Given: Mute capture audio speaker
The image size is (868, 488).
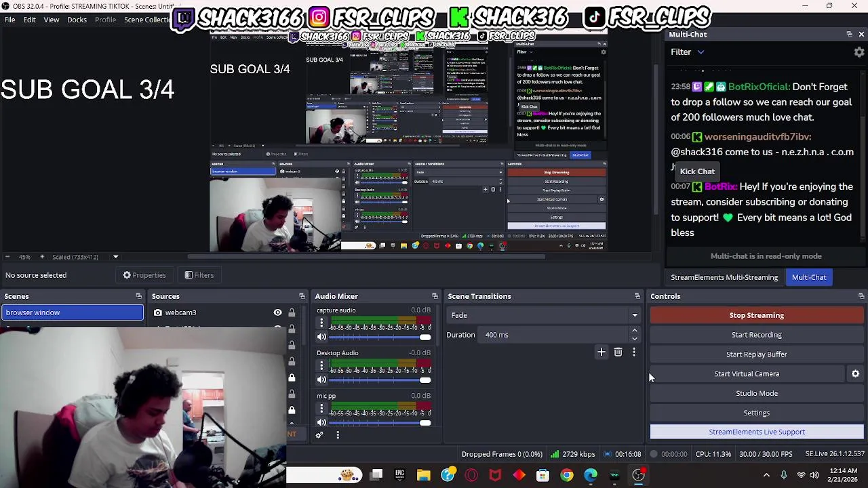Looking at the screenshot, I should (x=321, y=337).
